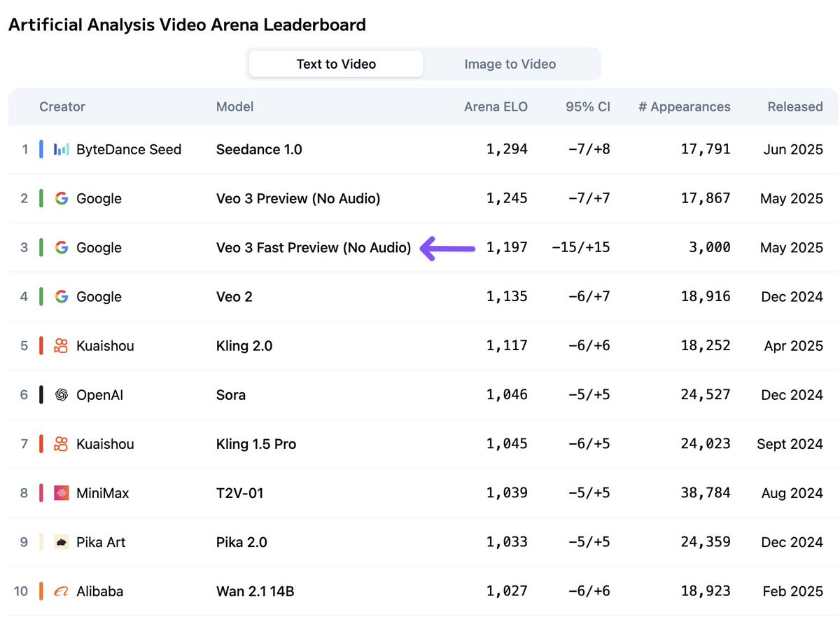Select the Text to Video tab

(x=336, y=64)
